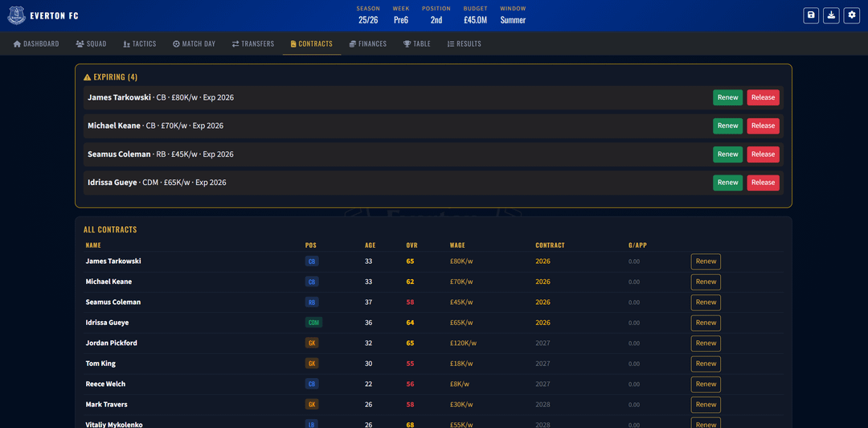
Task: Click the Everton FC club crest
Action: tap(16, 15)
